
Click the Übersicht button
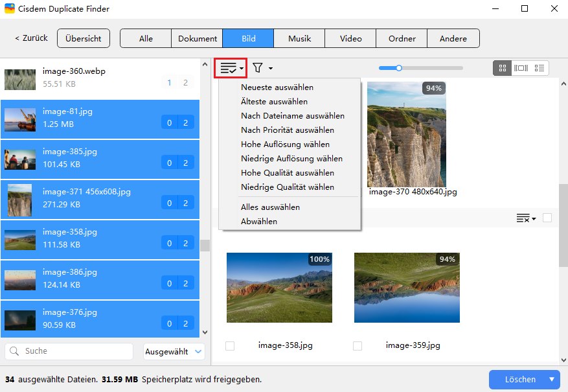[x=84, y=38]
